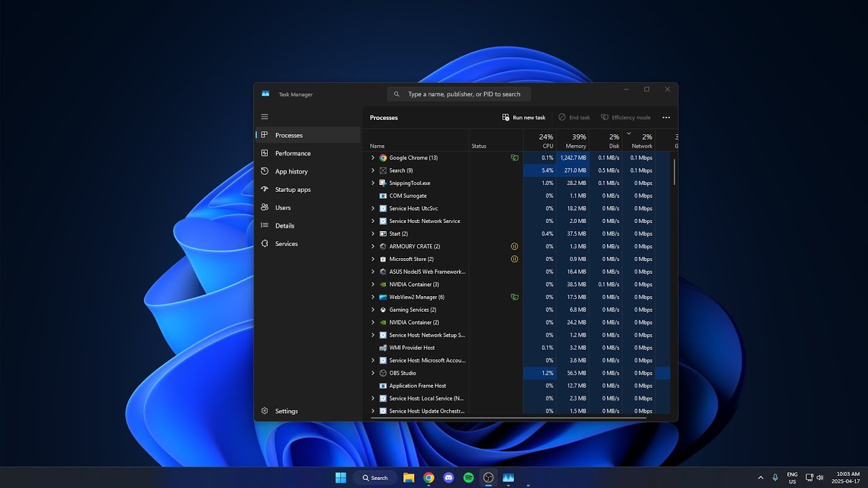
Task: Click the suspended status icon for ARMOURY CRATE
Action: click(515, 246)
